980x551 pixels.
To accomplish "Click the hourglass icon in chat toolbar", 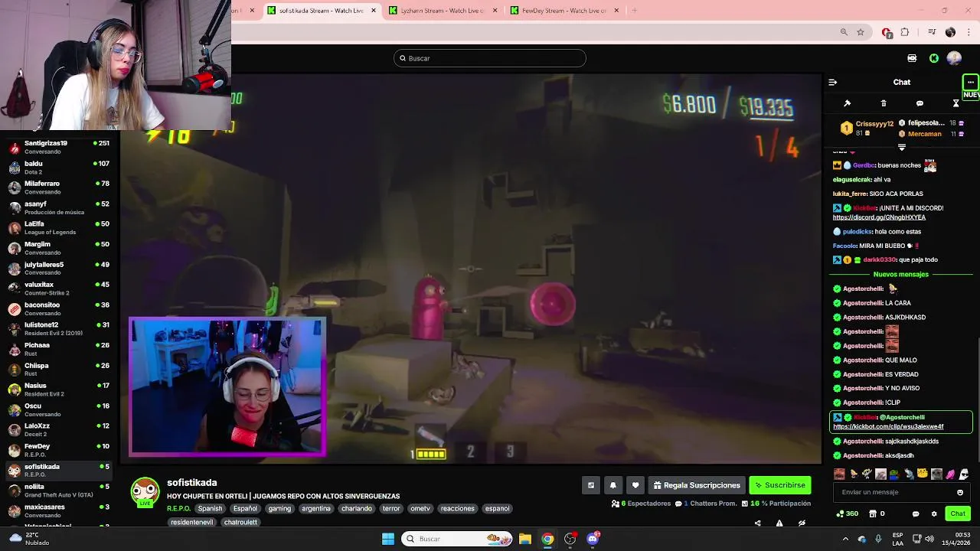I will coord(955,103).
